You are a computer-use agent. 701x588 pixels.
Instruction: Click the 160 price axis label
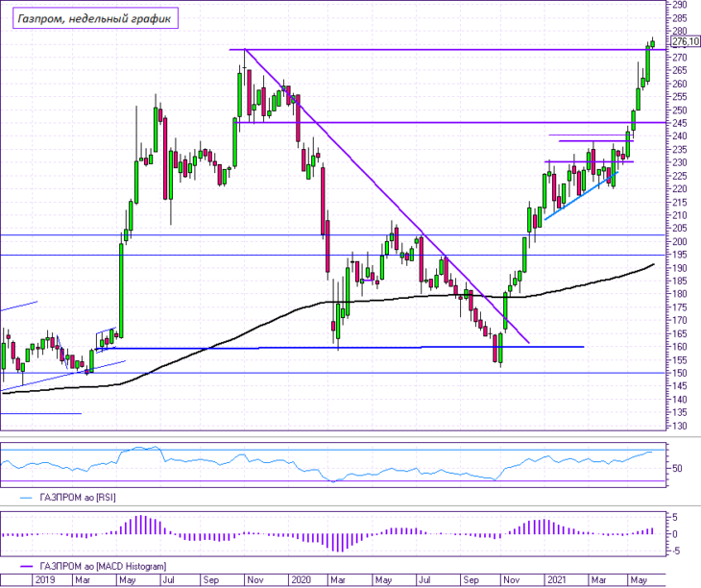pyautogui.click(x=680, y=347)
